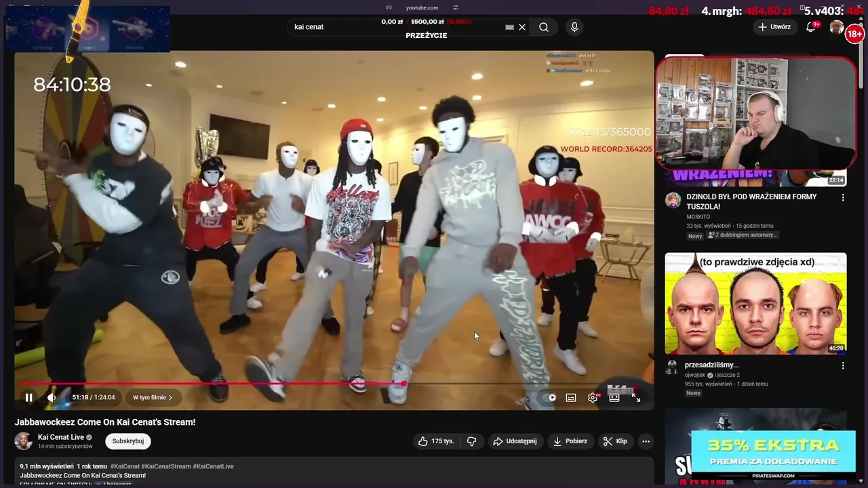This screenshot has height=488, width=868.
Task: Expand the 'W tym filmie' chapters chip
Action: (153, 398)
